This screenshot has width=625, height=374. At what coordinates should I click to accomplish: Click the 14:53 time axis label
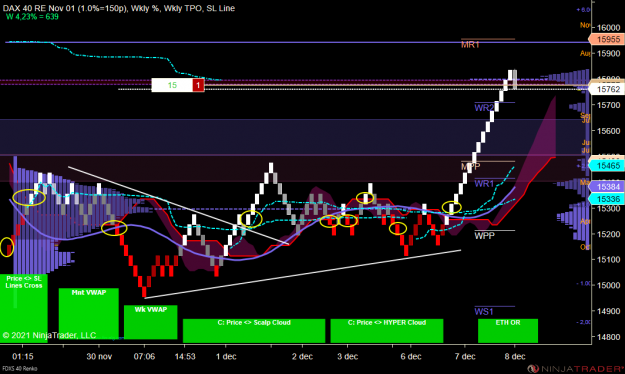pos(185,356)
